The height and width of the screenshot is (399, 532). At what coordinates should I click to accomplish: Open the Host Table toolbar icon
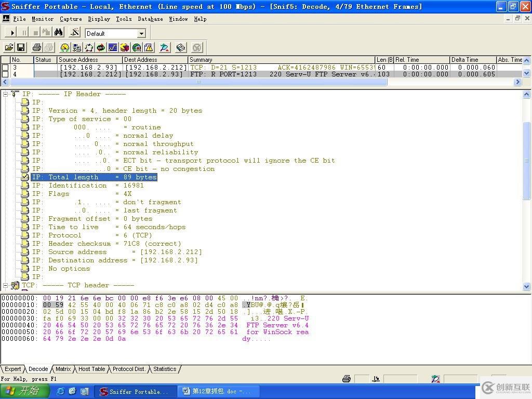[x=77, y=47]
